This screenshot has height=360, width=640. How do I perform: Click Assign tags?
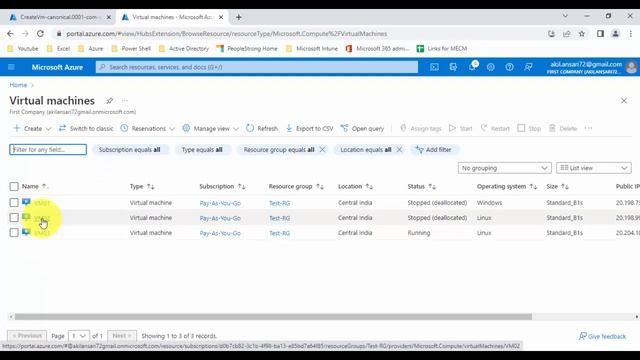tap(420, 128)
